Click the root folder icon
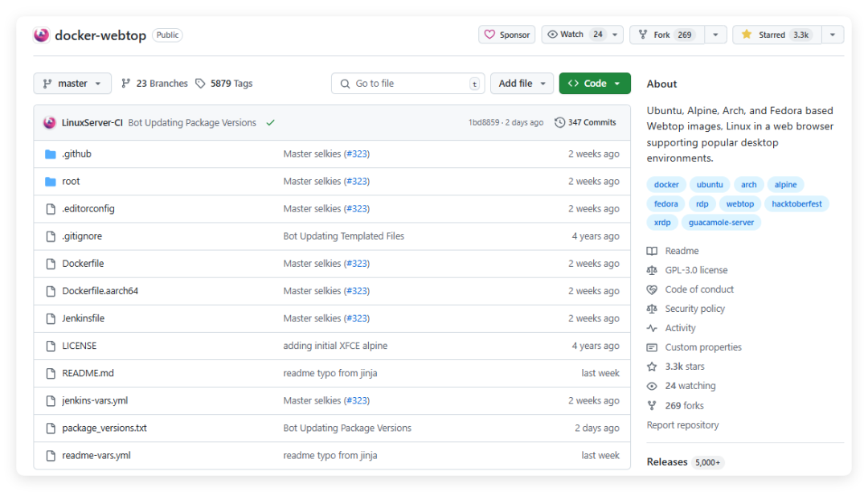The image size is (868, 492). (51, 182)
